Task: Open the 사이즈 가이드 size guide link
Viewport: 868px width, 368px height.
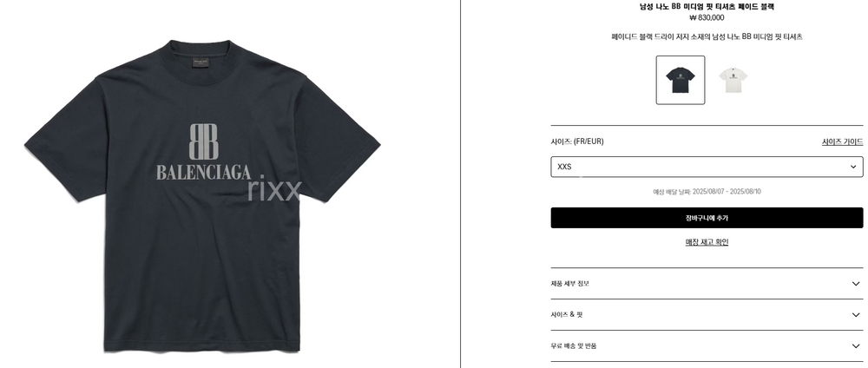Action: click(x=842, y=141)
